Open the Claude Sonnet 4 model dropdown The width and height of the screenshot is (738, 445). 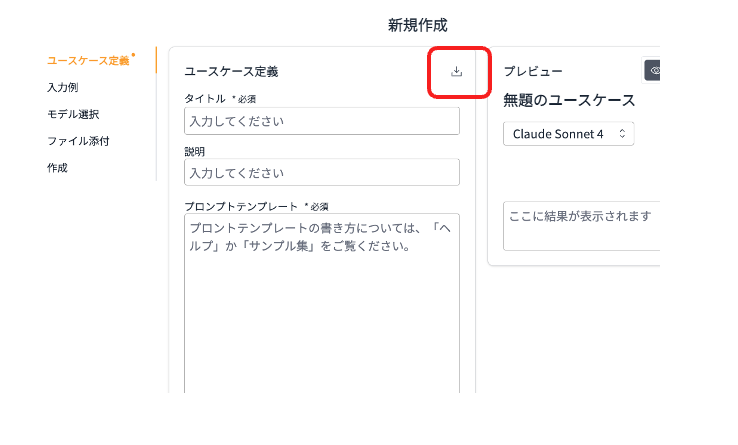(x=569, y=134)
